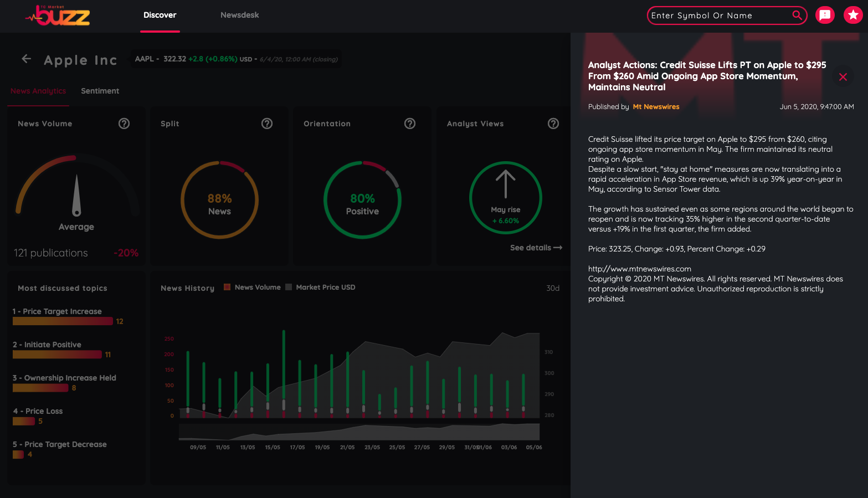Screen dimensions: 868x498
Task: Click the chart range navigator bar
Action: point(359,432)
